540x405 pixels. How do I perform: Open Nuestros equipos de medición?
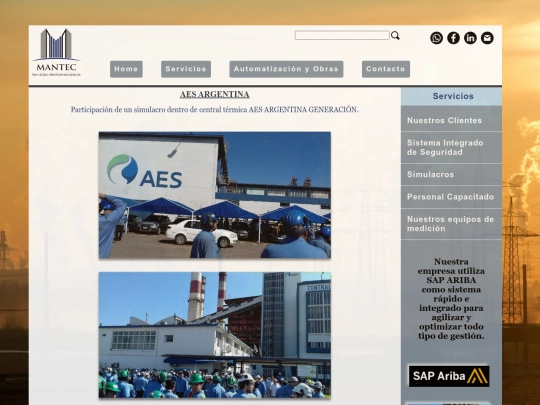451,224
